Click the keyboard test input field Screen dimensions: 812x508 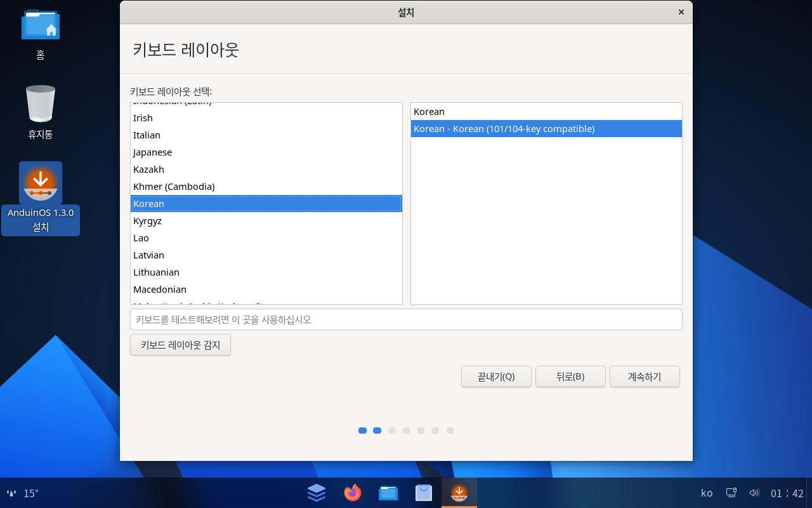(x=406, y=319)
